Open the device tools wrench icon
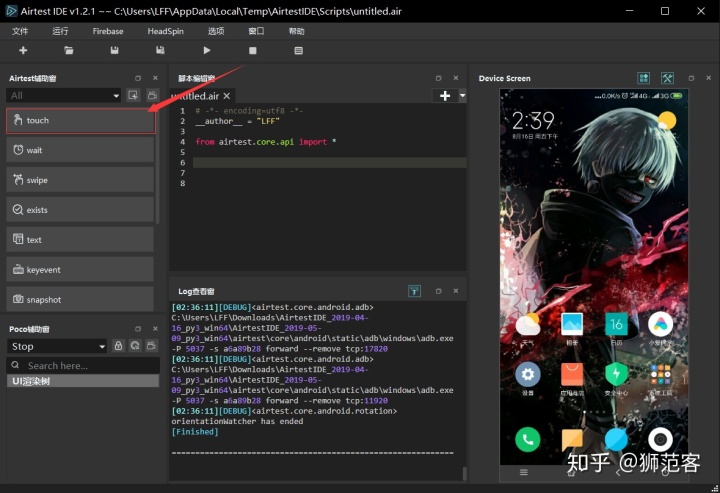 (667, 78)
